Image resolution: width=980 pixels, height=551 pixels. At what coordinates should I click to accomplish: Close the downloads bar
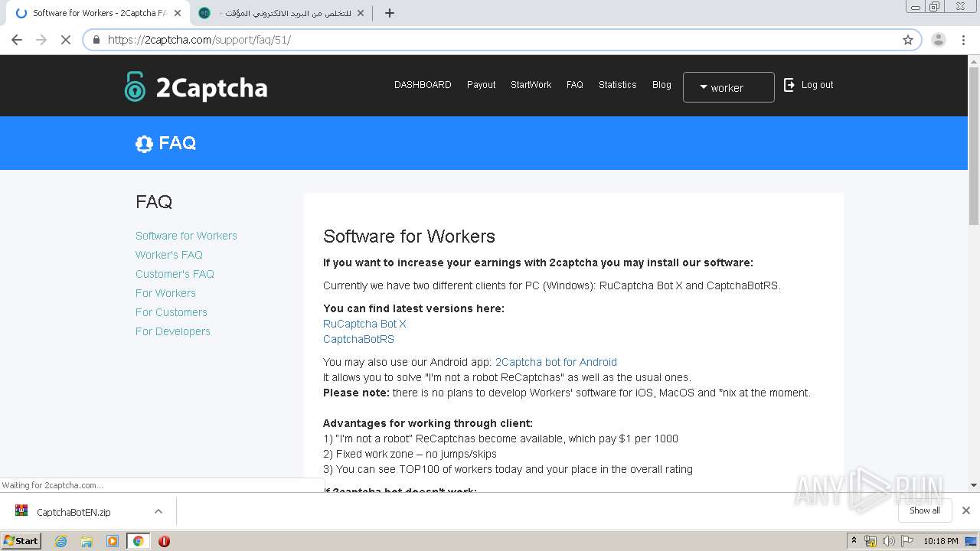pos(966,510)
